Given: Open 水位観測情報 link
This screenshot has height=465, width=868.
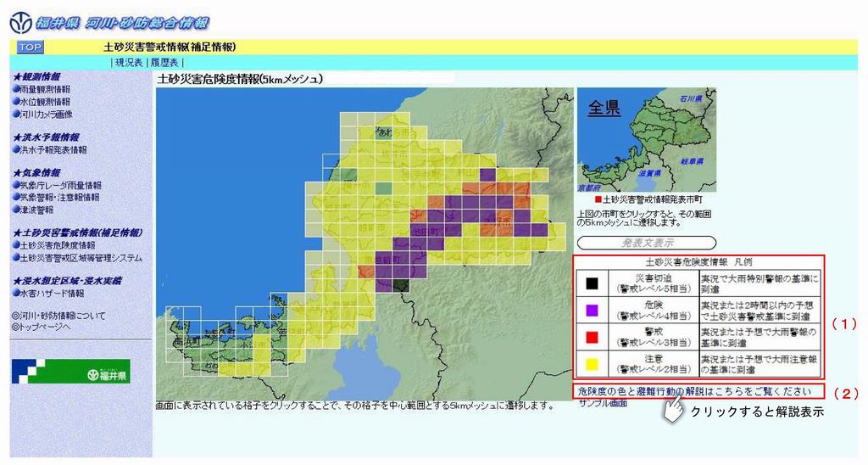Looking at the screenshot, I should [44, 102].
